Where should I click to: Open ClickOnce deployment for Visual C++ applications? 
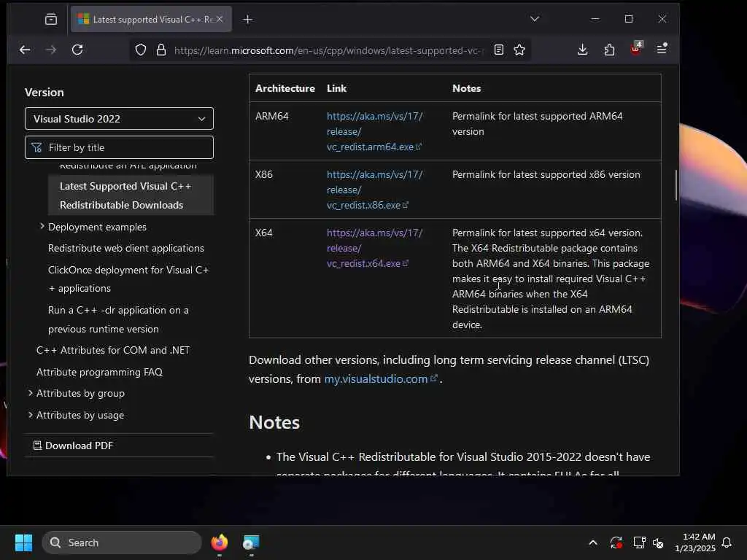click(128, 279)
